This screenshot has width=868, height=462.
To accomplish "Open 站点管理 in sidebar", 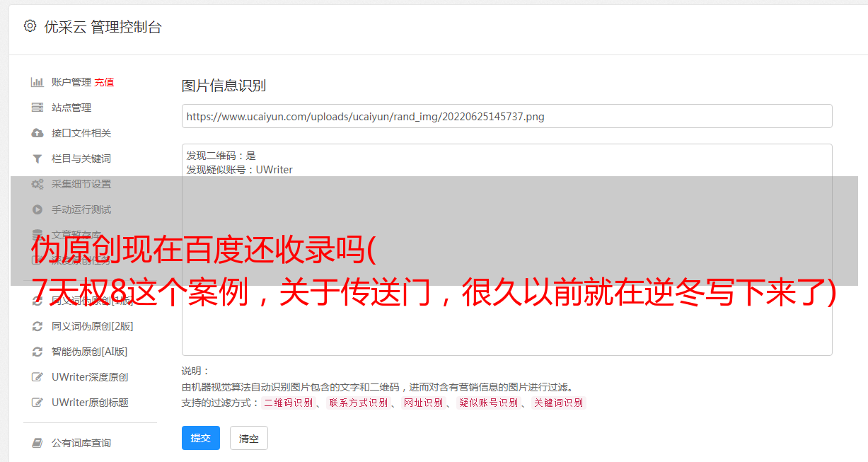I will pyautogui.click(x=71, y=108).
